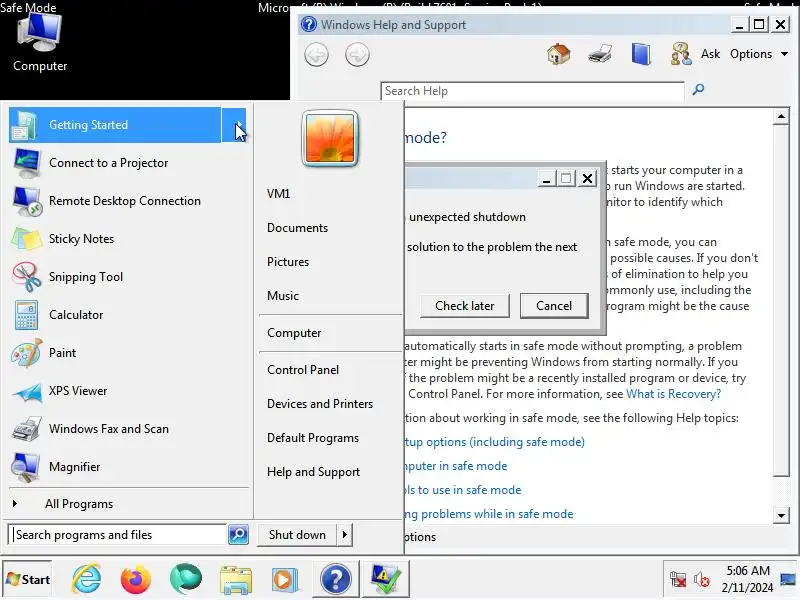Open the Options dropdown in Help window
The height and width of the screenshot is (600, 800).
tap(759, 54)
